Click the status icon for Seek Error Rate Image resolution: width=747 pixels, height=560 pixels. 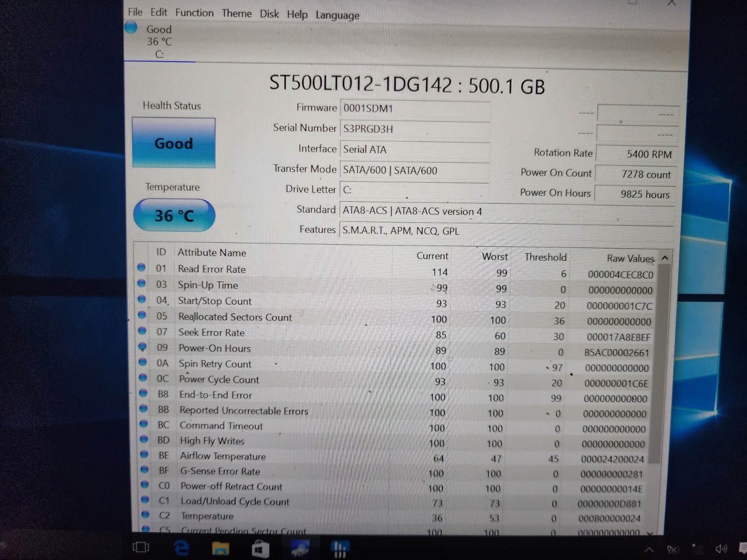click(x=142, y=331)
